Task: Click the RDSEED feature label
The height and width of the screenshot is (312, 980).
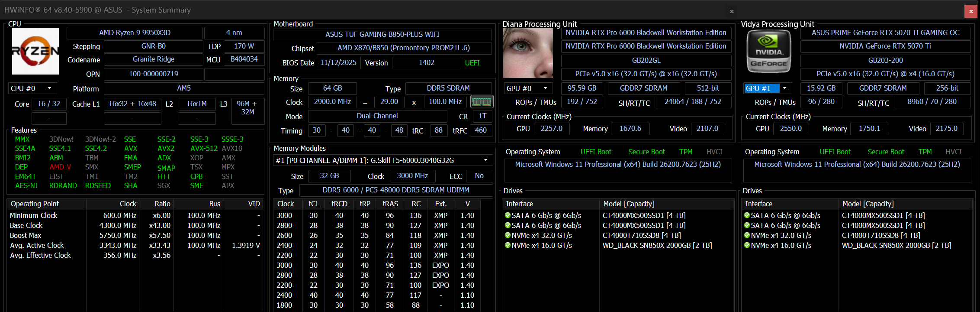Action: tap(98, 186)
